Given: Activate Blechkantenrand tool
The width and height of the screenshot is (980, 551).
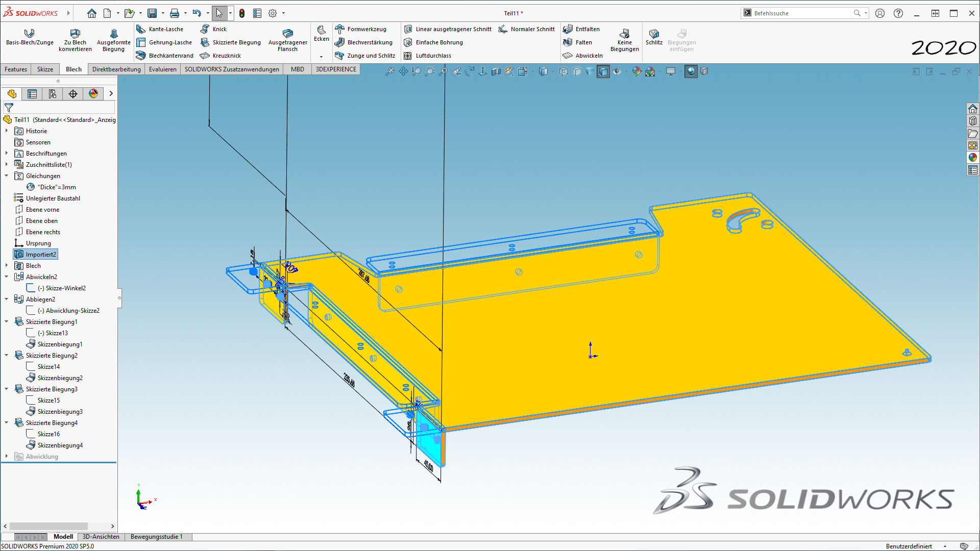Looking at the screenshot, I should pos(165,56).
